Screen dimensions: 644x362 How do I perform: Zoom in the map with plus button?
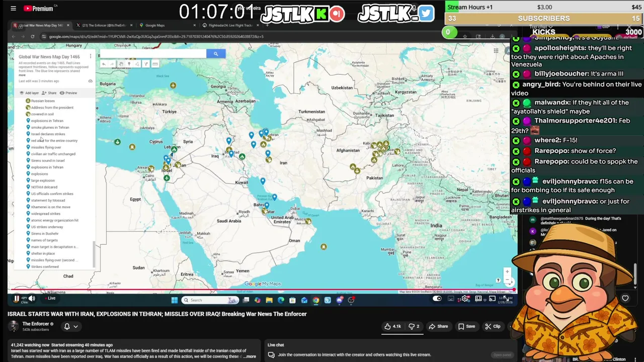click(507, 271)
